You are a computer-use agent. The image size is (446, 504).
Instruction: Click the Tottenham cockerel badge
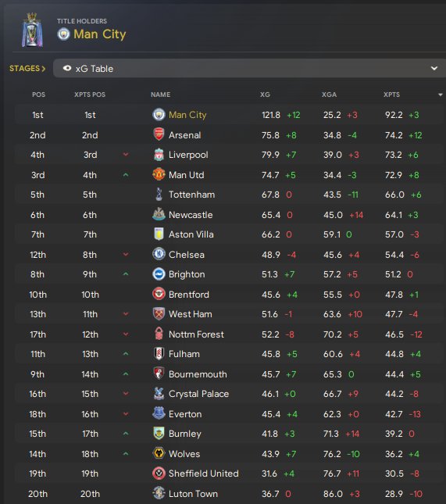pyautogui.click(x=159, y=195)
